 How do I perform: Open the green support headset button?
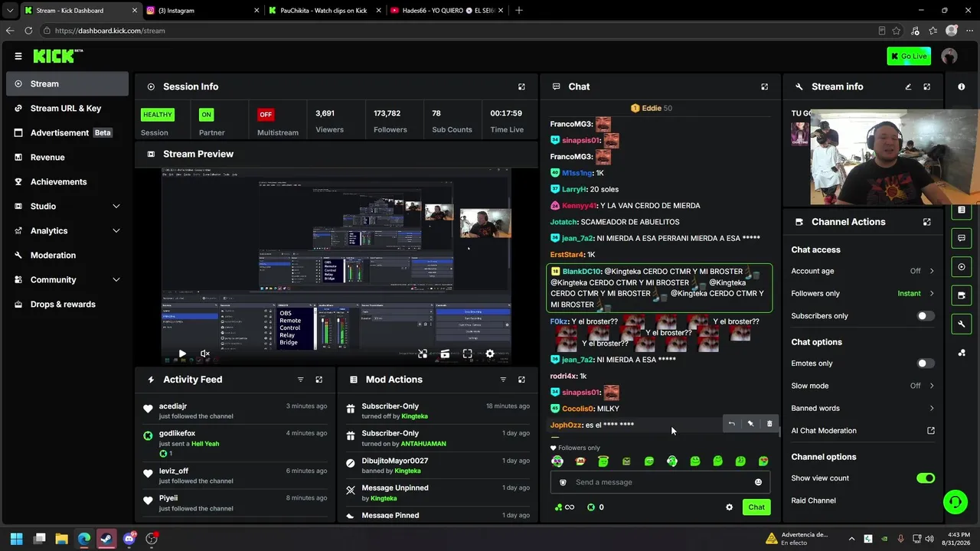(x=955, y=502)
